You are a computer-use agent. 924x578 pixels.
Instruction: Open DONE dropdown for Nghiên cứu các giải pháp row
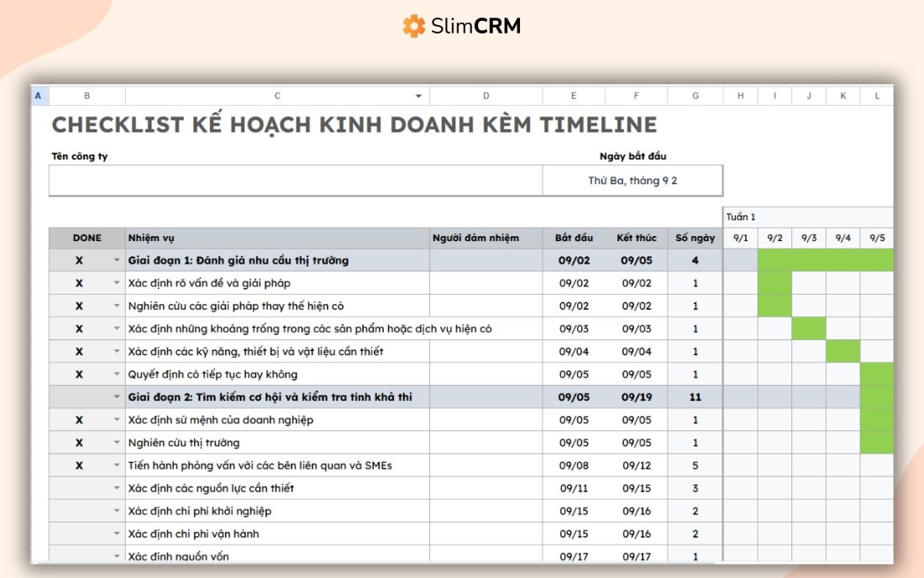point(117,306)
